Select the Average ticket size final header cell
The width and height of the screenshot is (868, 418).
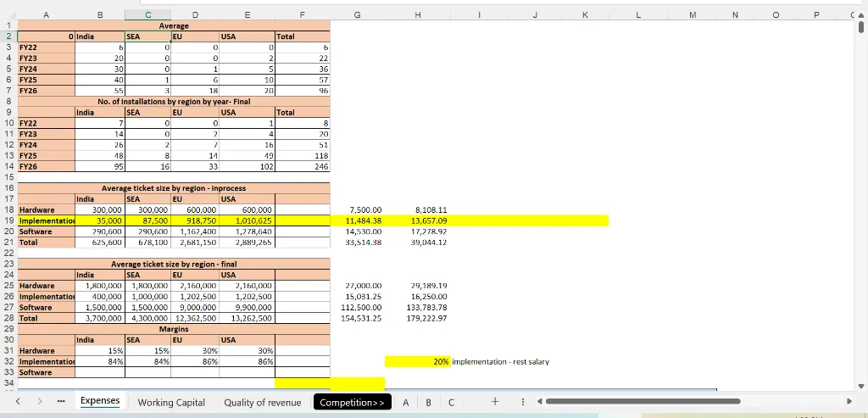(x=174, y=264)
